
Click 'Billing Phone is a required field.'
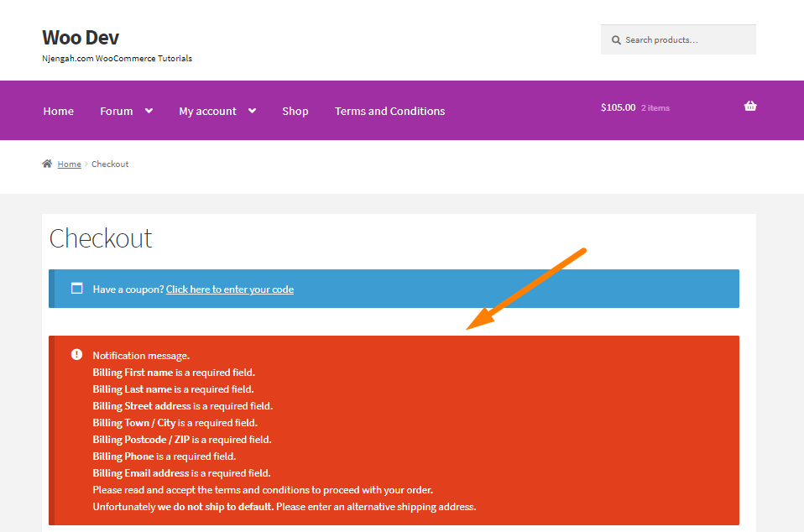164,456
